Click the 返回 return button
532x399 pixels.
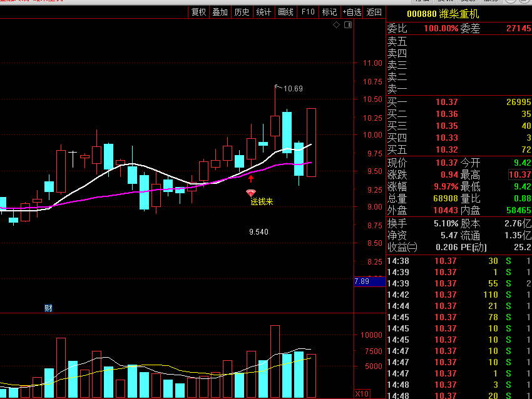coord(374,13)
